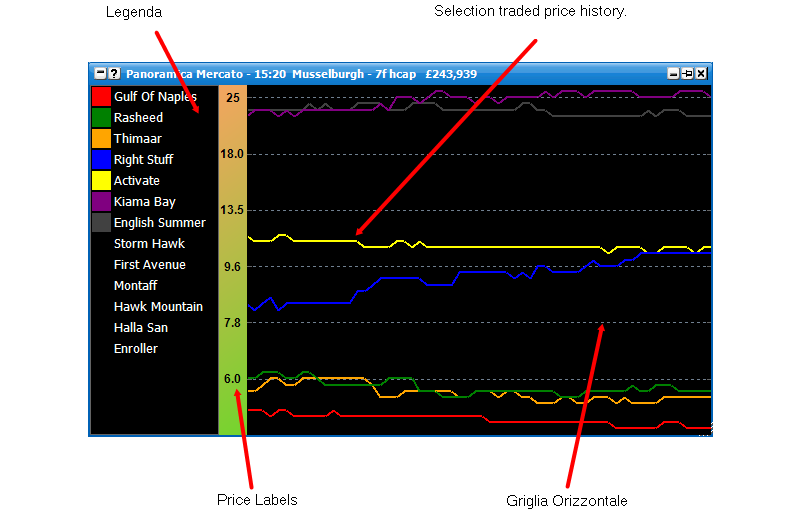Click the 13.5 price label

[x=232, y=210]
